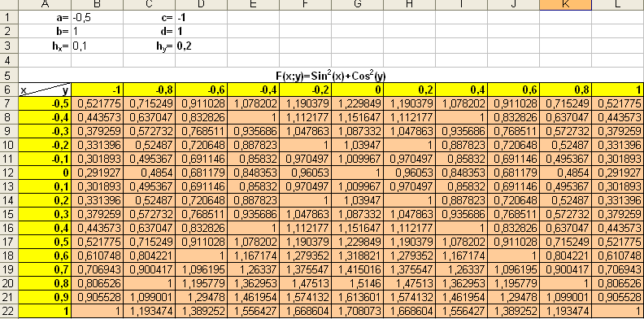Click the row number 4 header
This screenshot has height=319, width=644.
pyautogui.click(x=9, y=60)
